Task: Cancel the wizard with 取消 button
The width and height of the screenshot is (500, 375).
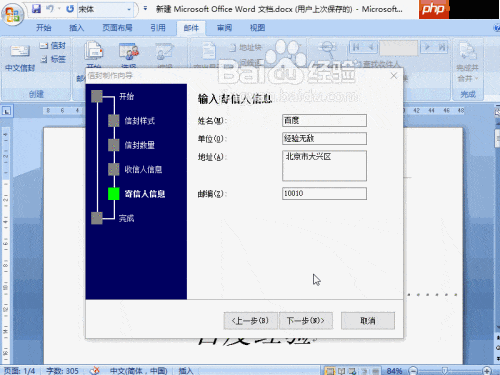Action: coord(368,321)
